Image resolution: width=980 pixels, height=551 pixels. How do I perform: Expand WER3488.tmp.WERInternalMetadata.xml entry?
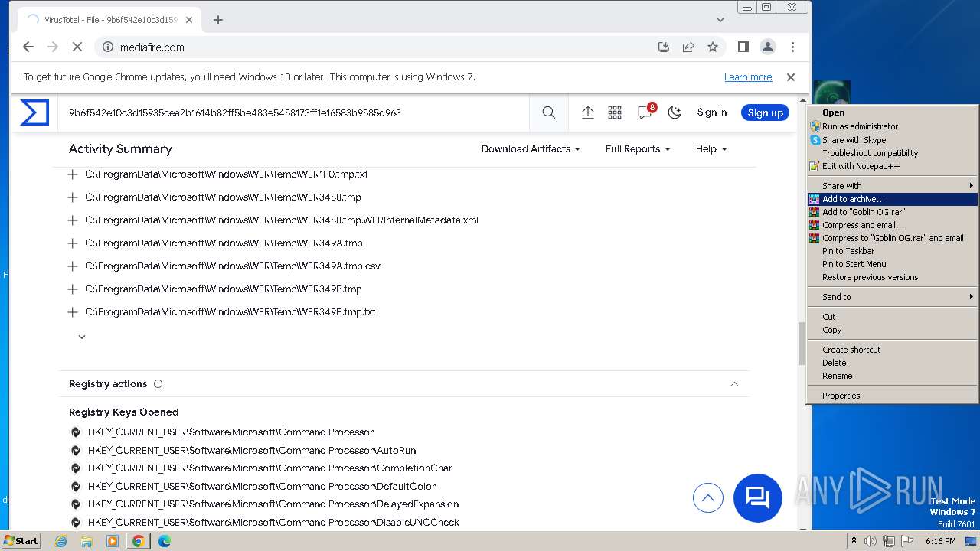(73, 220)
